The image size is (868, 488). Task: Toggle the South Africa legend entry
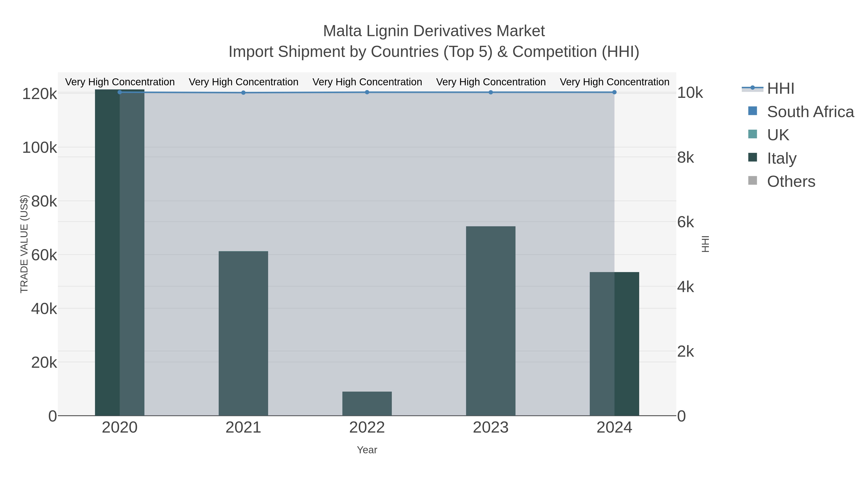[x=801, y=112]
